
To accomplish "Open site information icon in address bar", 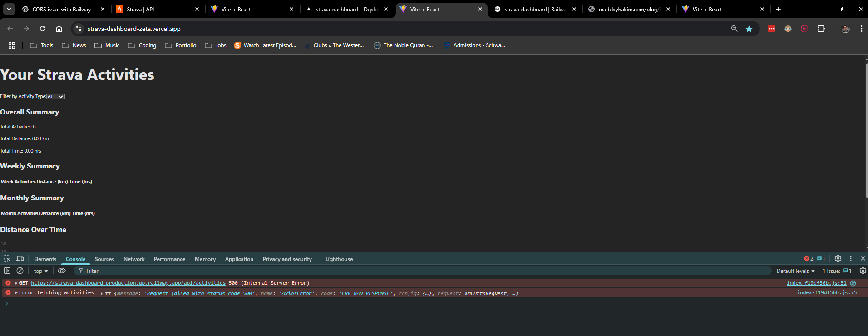I will (79, 29).
